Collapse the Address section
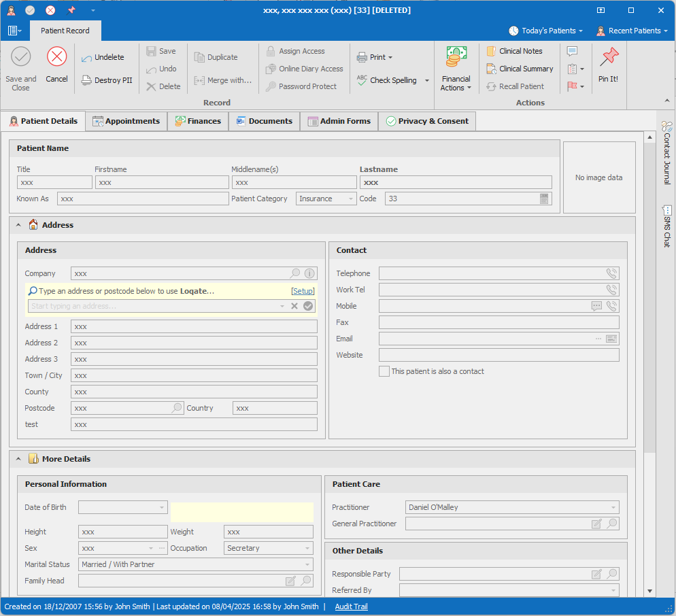The height and width of the screenshot is (616, 676). click(18, 225)
